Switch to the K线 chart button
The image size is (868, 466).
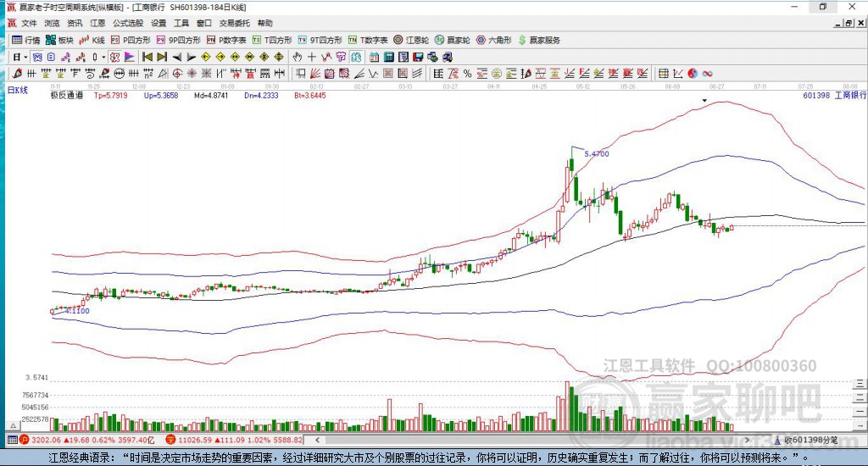click(x=92, y=40)
